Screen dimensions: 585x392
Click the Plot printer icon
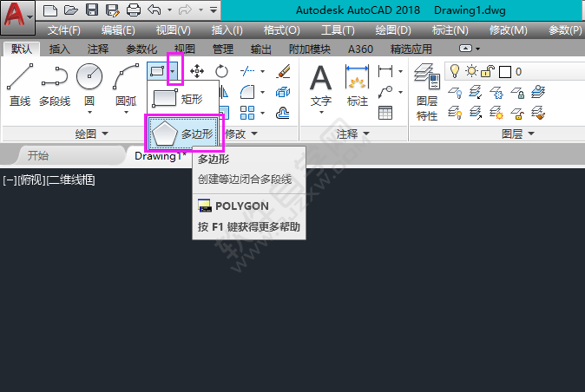134,10
